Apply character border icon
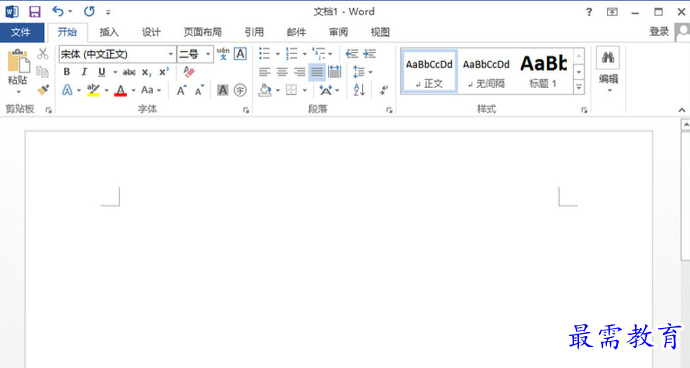690x368 pixels. 240,54
